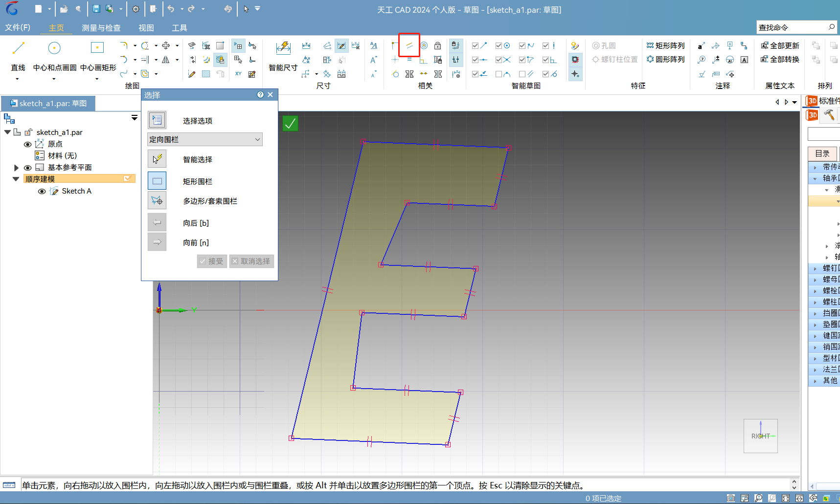Click the equal constraint icon

[409, 60]
